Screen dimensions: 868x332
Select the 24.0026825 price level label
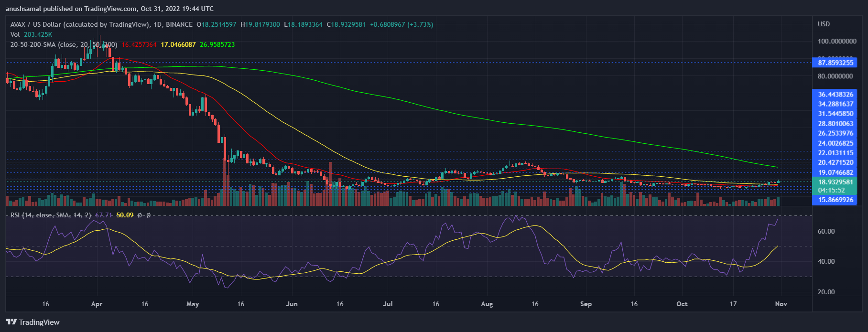(835, 143)
